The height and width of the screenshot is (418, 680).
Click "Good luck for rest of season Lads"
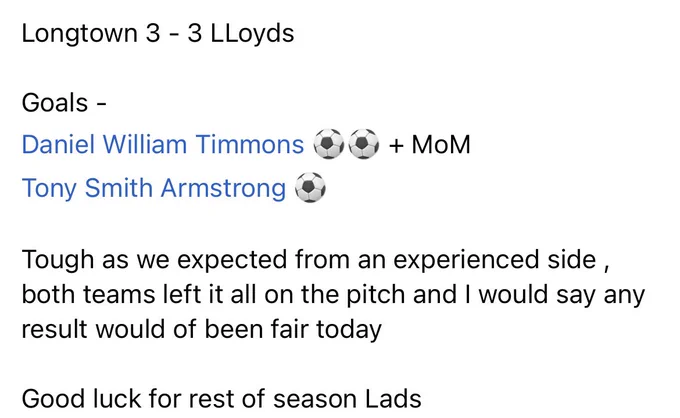coord(222,399)
